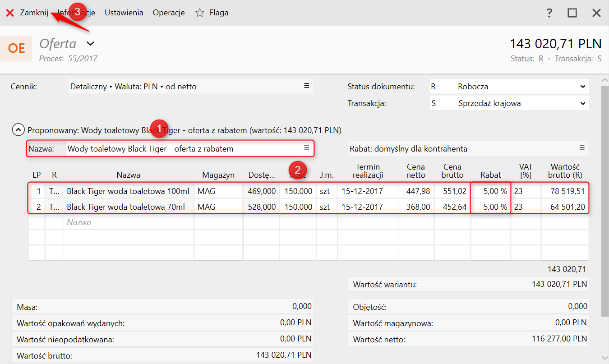Click the empty Nazwa placeholder row cell

128,222
